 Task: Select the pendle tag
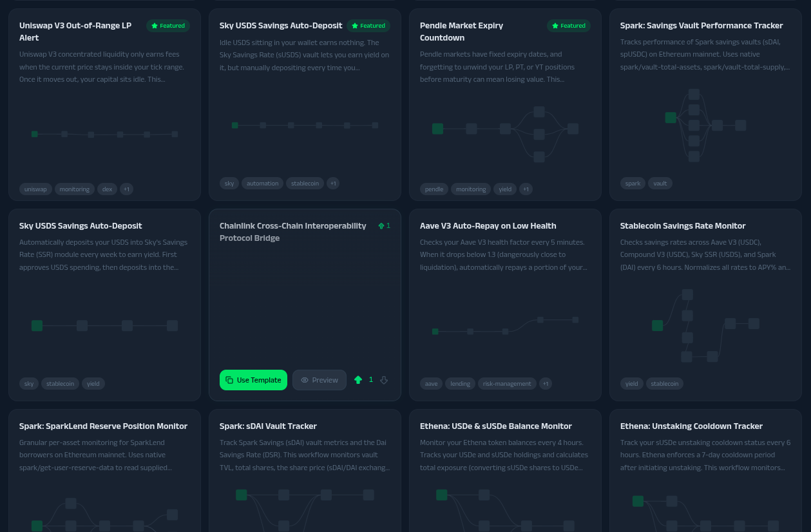point(434,189)
